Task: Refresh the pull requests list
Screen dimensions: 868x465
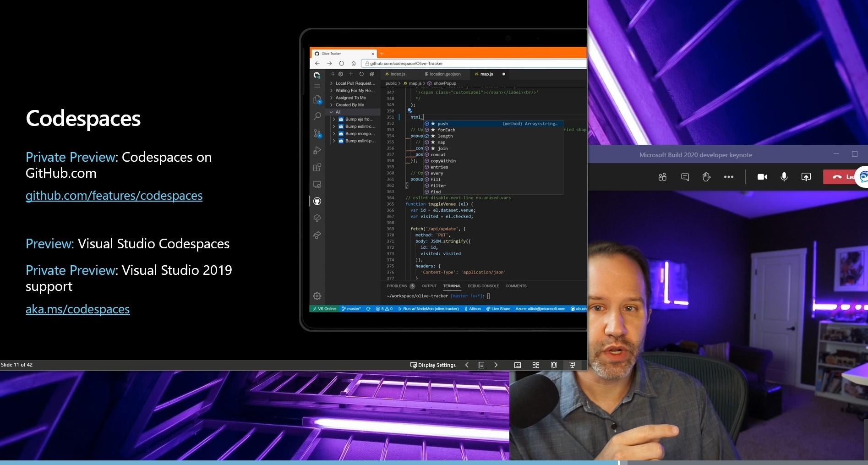Action: tap(361, 74)
